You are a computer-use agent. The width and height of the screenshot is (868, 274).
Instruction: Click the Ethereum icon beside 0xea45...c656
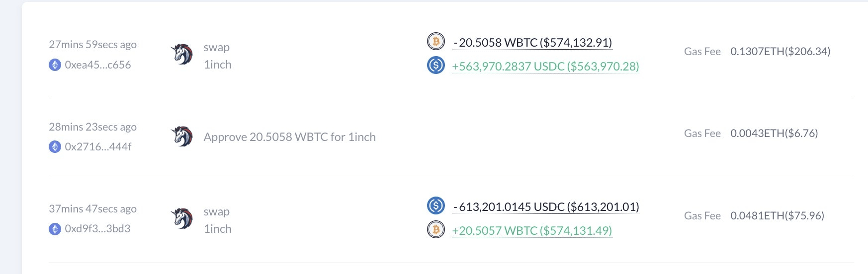click(x=55, y=65)
